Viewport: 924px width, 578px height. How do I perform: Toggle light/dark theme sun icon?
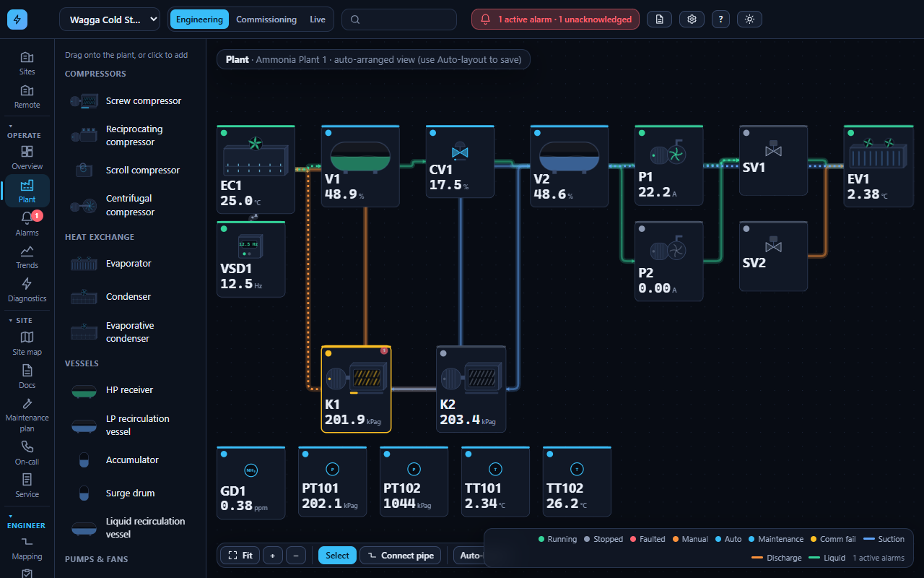(x=749, y=20)
